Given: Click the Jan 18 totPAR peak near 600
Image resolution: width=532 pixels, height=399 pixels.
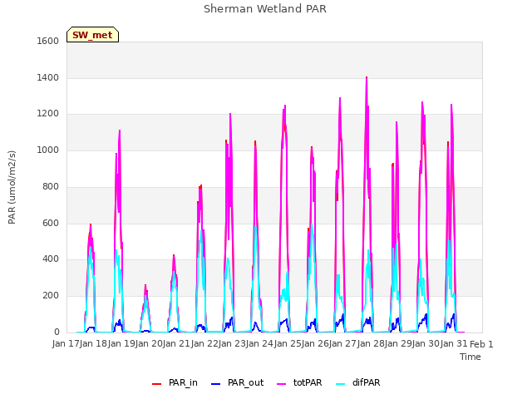Looking at the screenshot, I should pyautogui.click(x=91, y=225).
